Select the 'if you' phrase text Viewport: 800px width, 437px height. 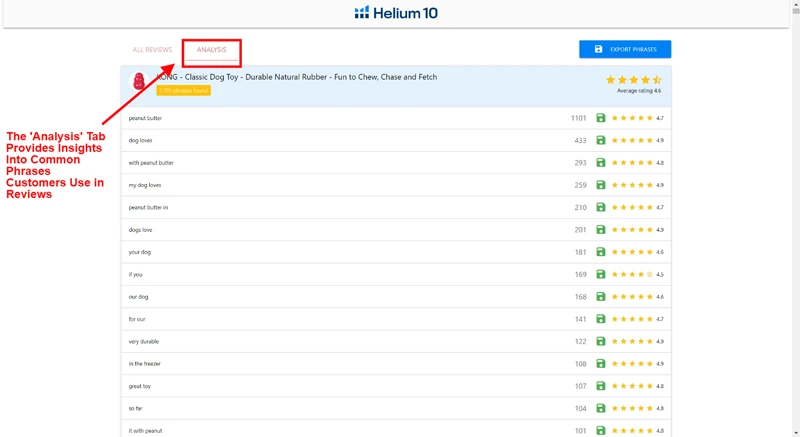[135, 274]
